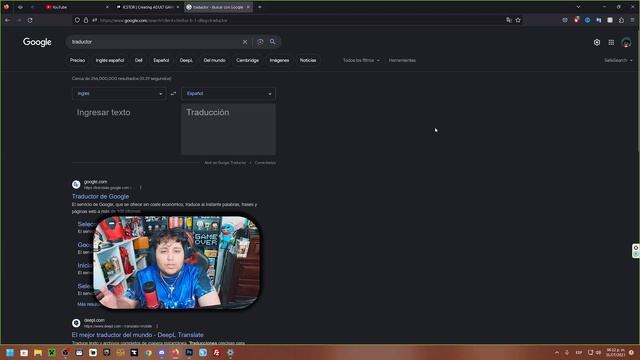Open Settings gear in taskbar

pos(230,353)
